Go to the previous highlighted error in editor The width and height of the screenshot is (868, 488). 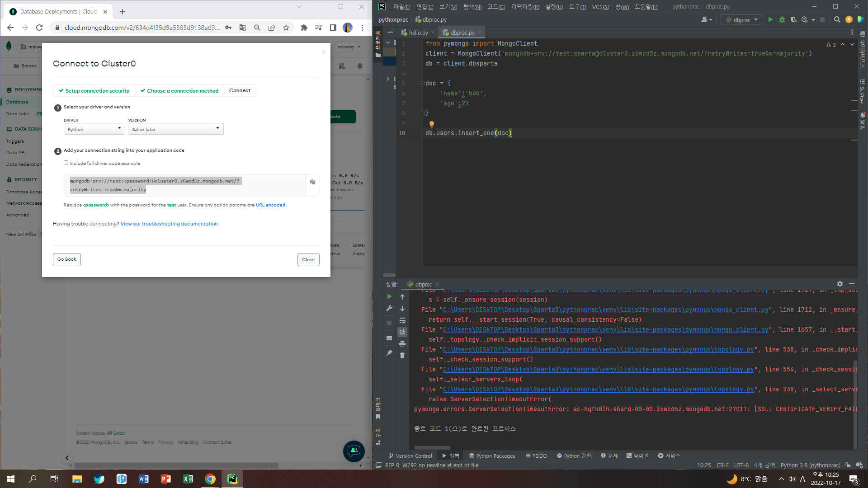[x=843, y=45]
